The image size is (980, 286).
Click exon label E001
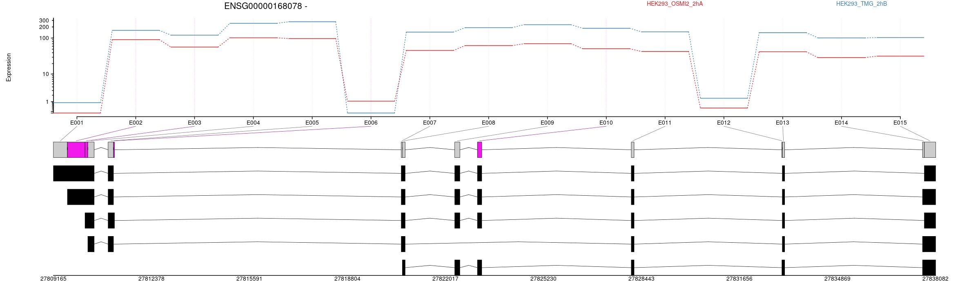coord(77,123)
